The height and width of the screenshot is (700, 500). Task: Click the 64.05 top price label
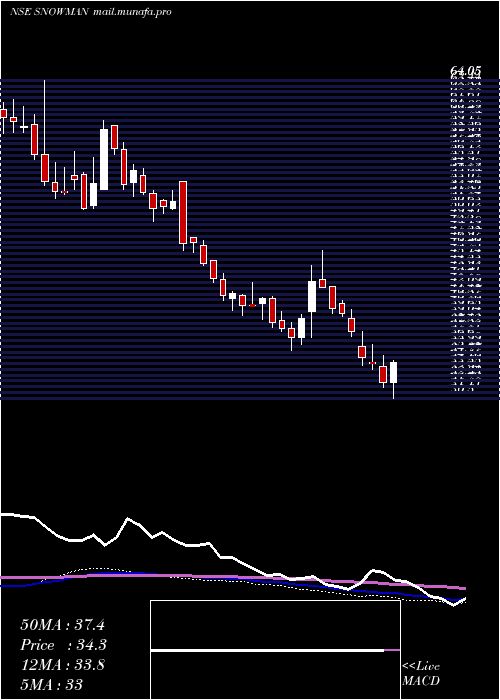click(465, 71)
